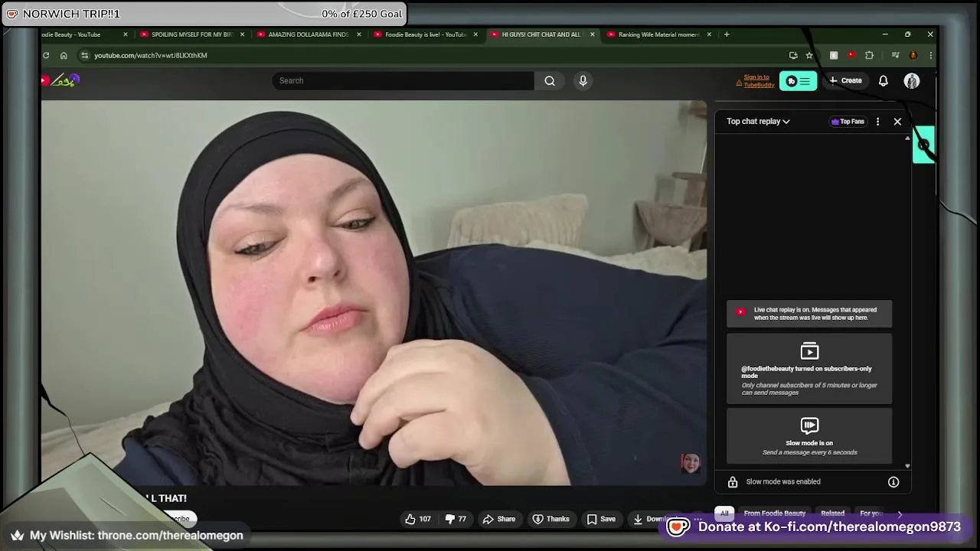Reload the page with the refresh icon
The height and width of the screenshot is (551, 980).
(46, 55)
